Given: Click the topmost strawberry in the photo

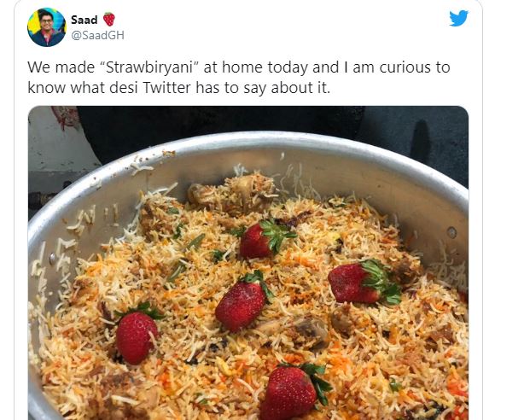Looking at the screenshot, I should tap(266, 238).
